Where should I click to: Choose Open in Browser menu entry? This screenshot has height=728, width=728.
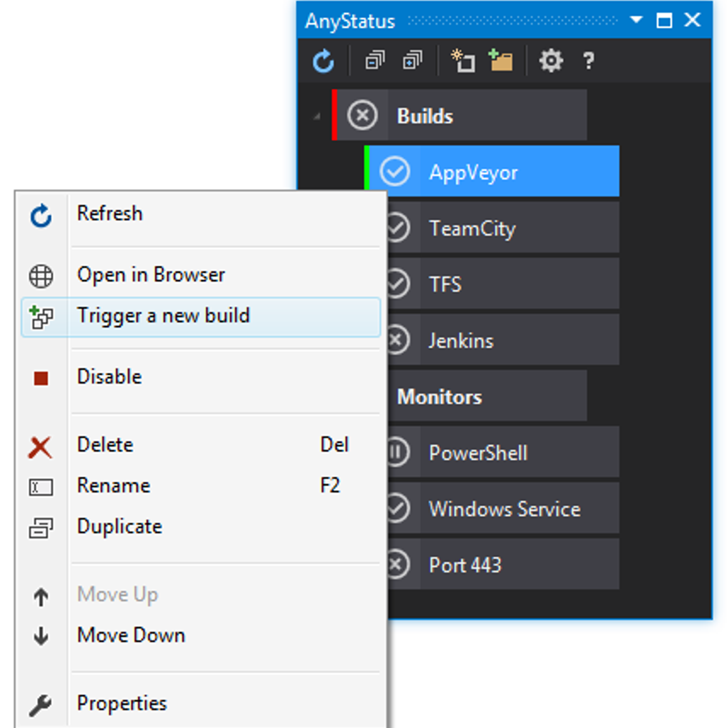(x=201, y=275)
